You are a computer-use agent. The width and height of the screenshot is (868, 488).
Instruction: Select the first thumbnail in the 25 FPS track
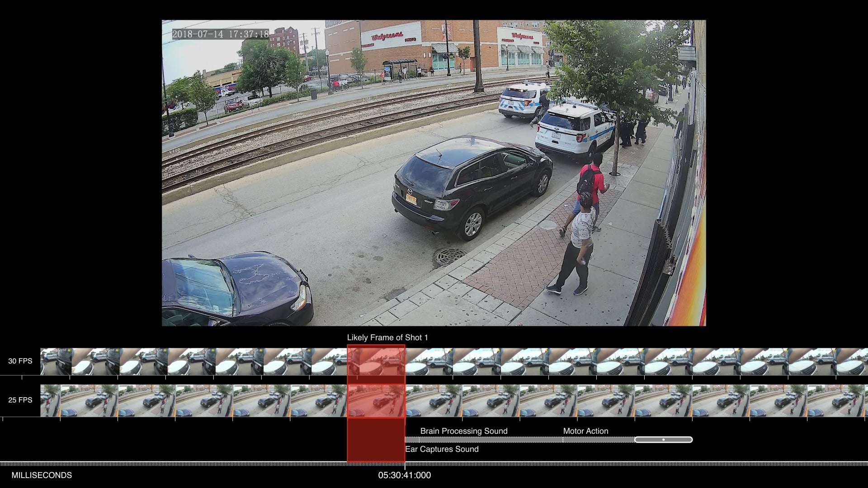point(50,400)
